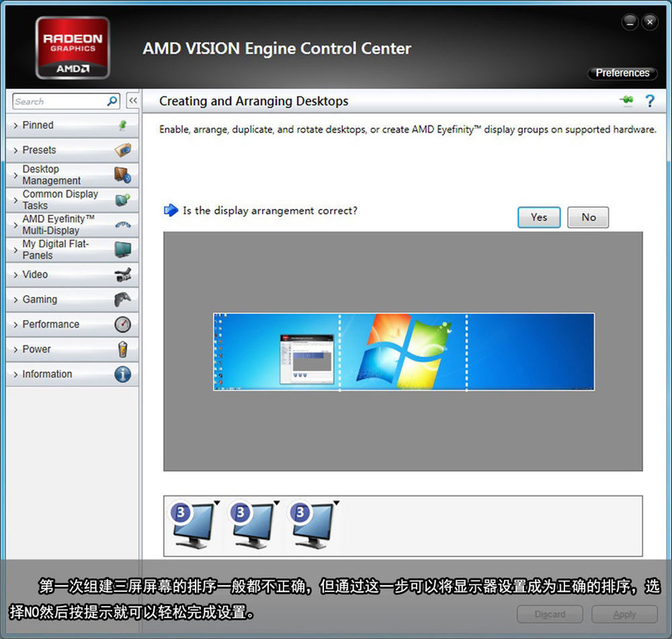Screen dimensions: 672x639
Task: Click the Presets camera icon
Action: 123,150
